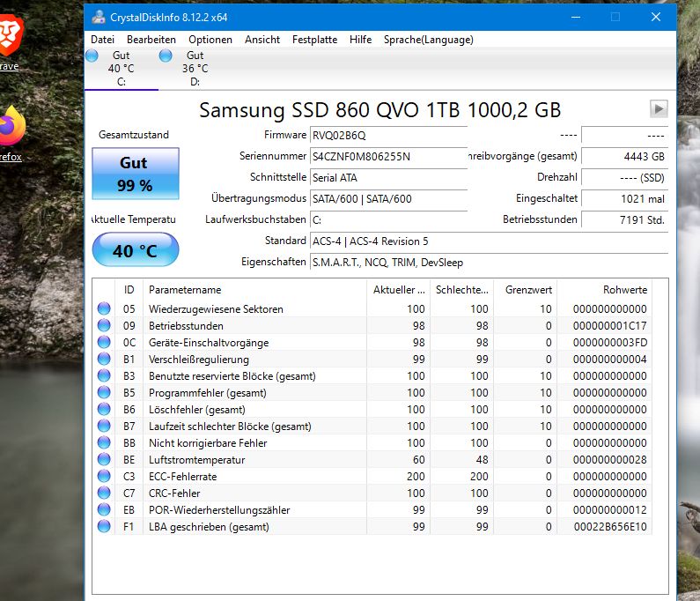Click the Parametername column header
Image resolution: width=700 pixels, height=601 pixels.
pyautogui.click(x=255, y=290)
